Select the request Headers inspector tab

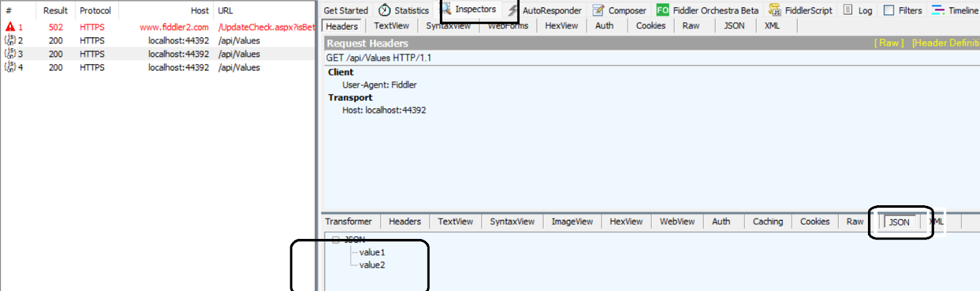[342, 26]
